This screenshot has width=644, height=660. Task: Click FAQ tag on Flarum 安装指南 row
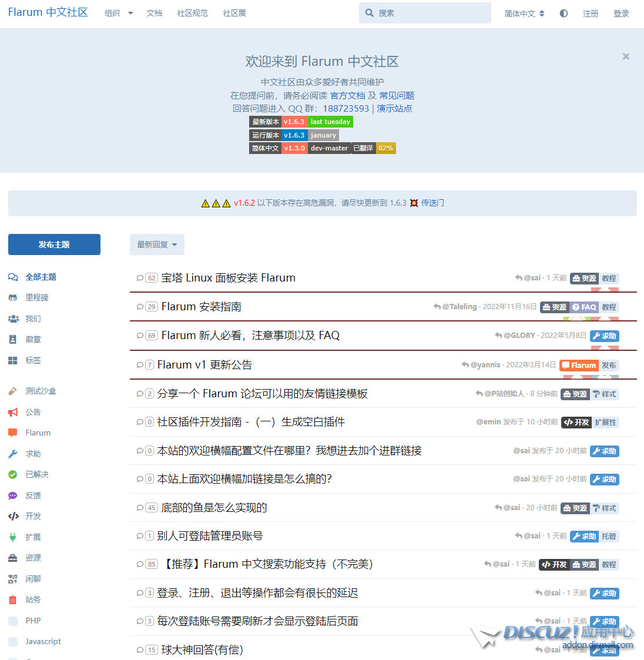point(584,307)
